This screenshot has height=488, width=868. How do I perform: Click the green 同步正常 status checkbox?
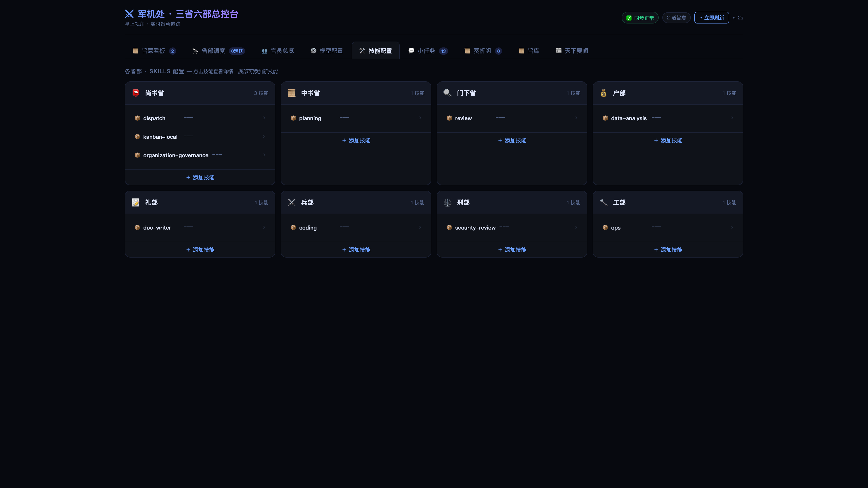click(x=629, y=18)
